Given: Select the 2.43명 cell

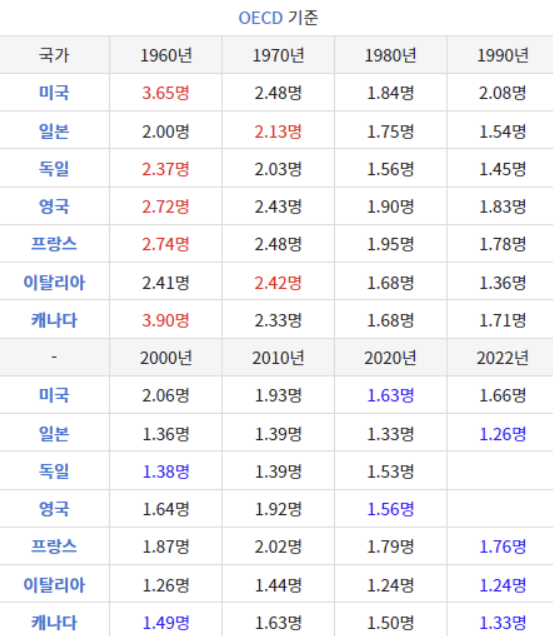Looking at the screenshot, I should (x=278, y=206).
